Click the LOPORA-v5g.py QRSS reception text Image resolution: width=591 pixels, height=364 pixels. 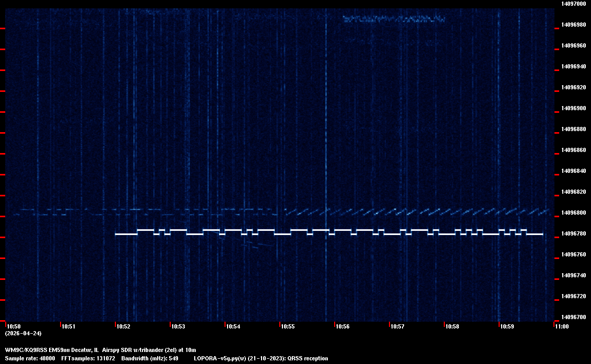point(261,358)
